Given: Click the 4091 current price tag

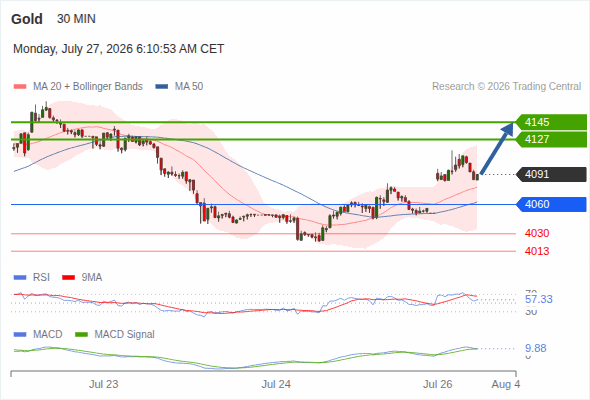Looking at the screenshot, I should click(x=551, y=174).
